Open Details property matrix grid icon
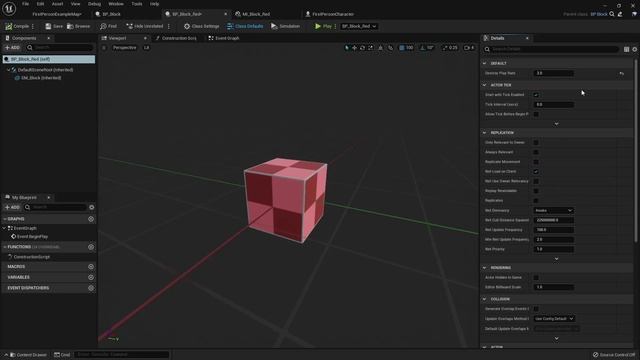 pyautogui.click(x=626, y=49)
